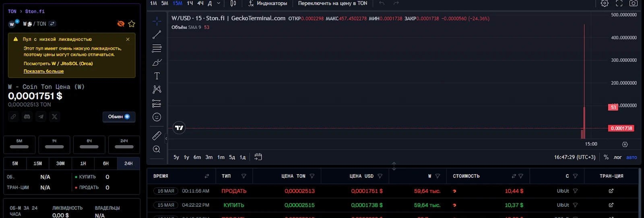Image resolution: width=644 pixels, height=218 pixels.
Task: Dismiss the low liquidity warning
Action: (x=128, y=39)
